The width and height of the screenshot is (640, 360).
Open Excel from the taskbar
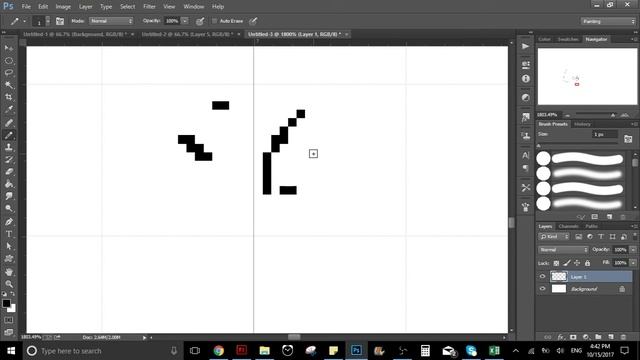494,351
